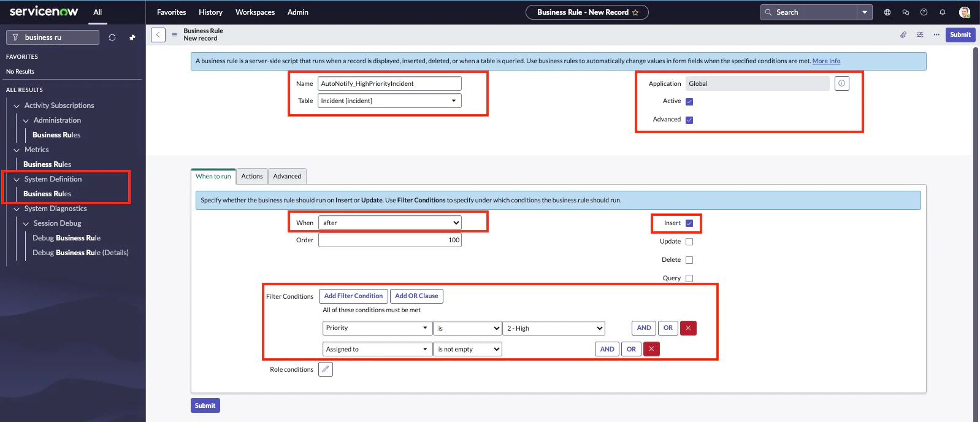This screenshot has width=980, height=422.
Task: Switch to the Actions tab
Action: (252, 176)
